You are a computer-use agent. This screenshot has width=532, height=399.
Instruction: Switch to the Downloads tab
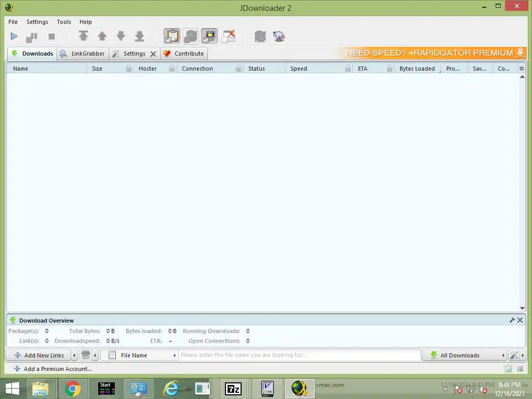coord(32,54)
